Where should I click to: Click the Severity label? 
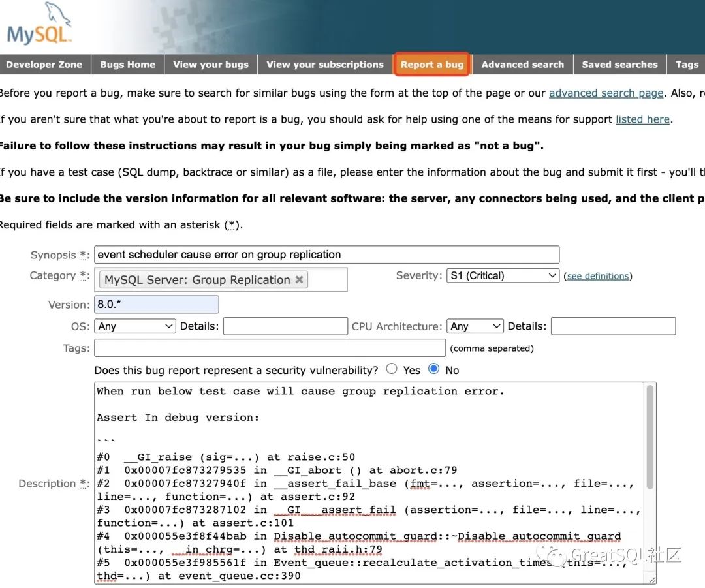pos(419,275)
